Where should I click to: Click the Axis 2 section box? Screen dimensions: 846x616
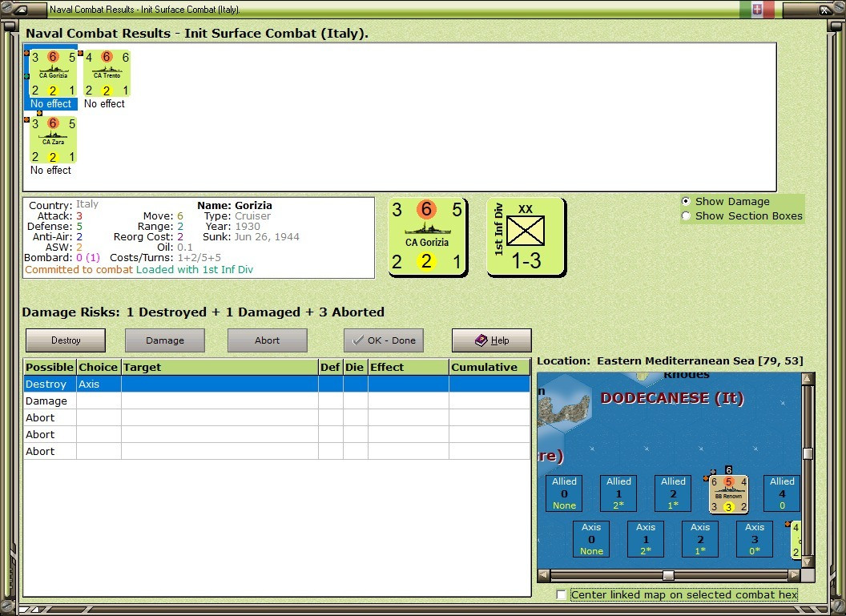click(x=699, y=539)
